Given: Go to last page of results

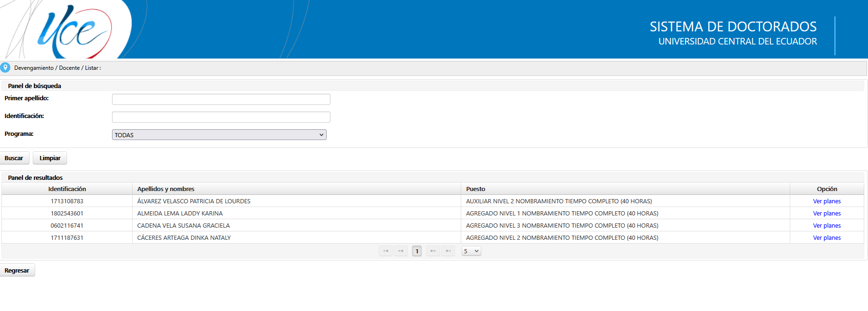Looking at the screenshot, I should click(448, 251).
